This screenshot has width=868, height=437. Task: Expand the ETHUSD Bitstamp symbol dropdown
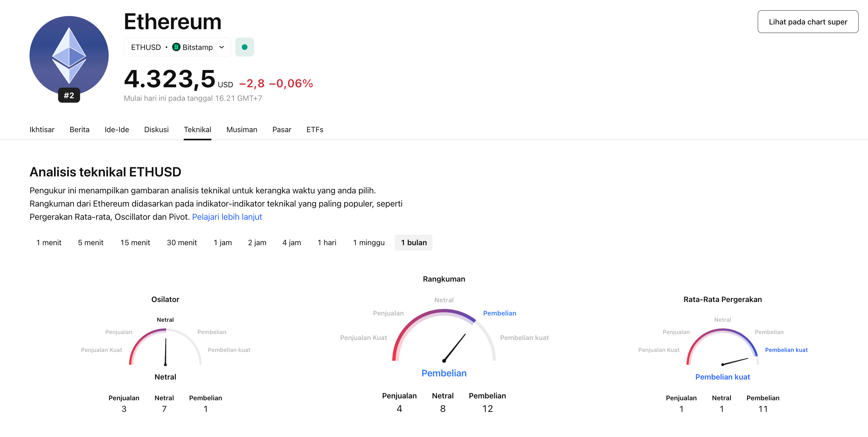[177, 47]
